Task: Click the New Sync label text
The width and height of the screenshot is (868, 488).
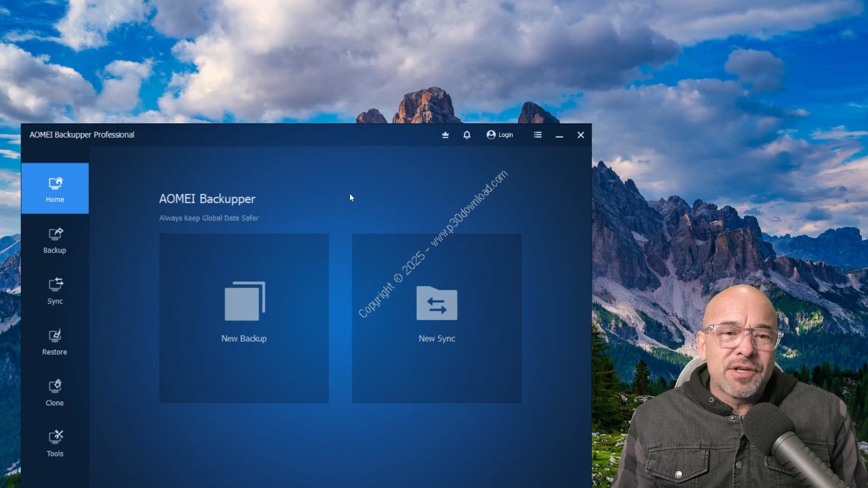Action: pos(437,338)
